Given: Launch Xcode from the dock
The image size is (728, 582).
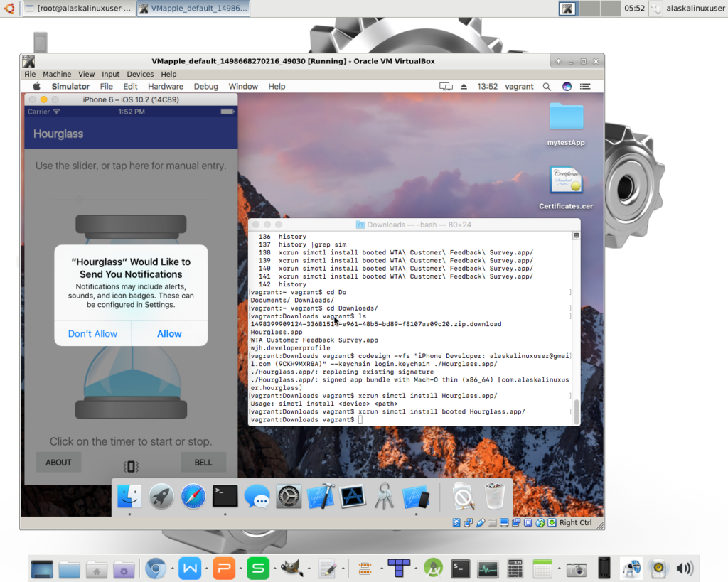Looking at the screenshot, I should click(321, 496).
